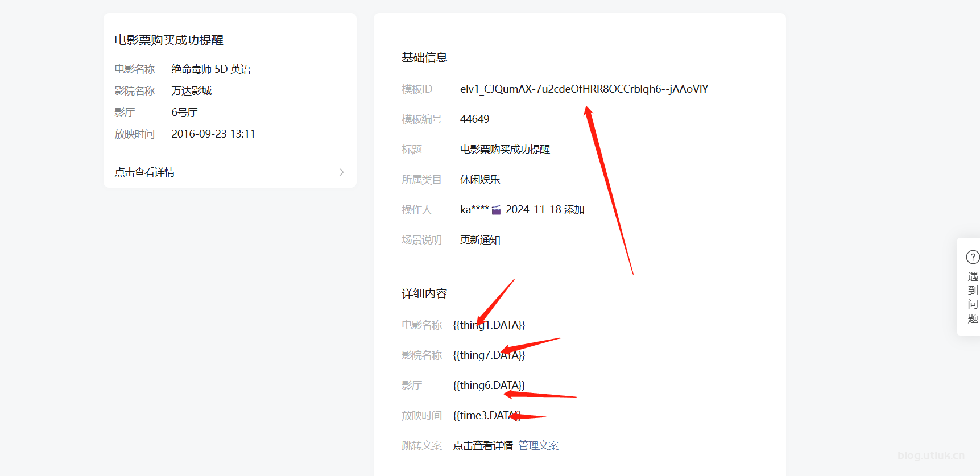The image size is (980, 476).
Task: Click the 详细内容 section heading
Action: pyautogui.click(x=424, y=294)
